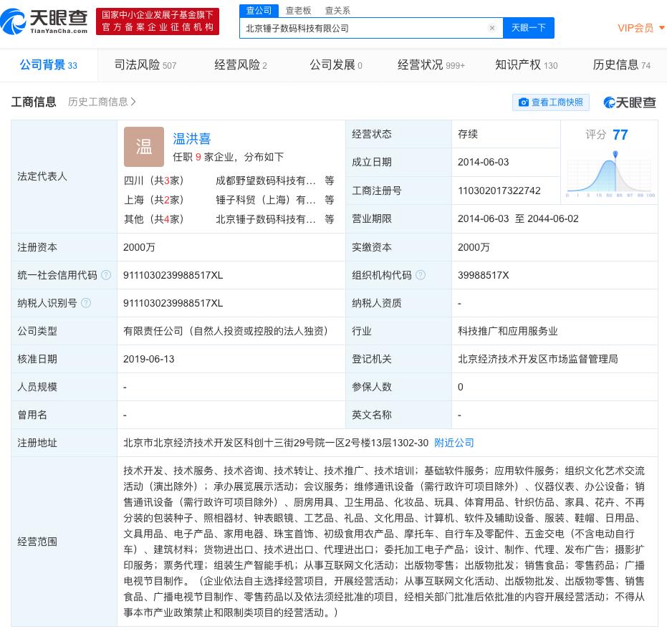The width and height of the screenshot is (667, 644).
Task: Open the 附近公司 link
Action: (x=454, y=443)
